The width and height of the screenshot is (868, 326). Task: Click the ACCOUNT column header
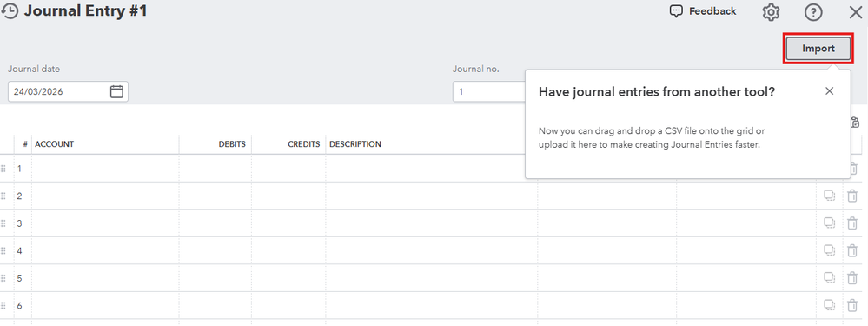(x=54, y=144)
